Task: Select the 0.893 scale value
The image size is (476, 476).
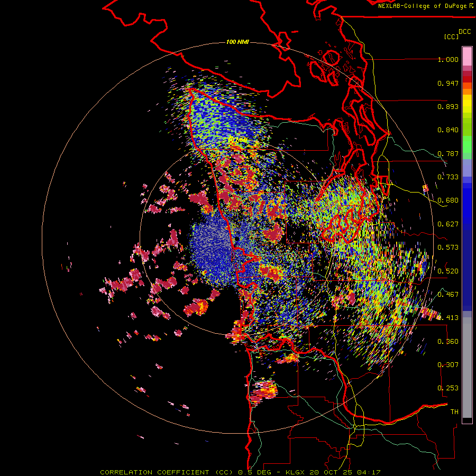Action: (x=448, y=106)
